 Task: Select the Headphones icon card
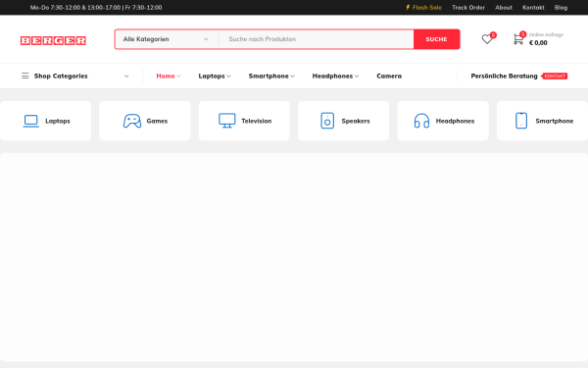(x=443, y=121)
